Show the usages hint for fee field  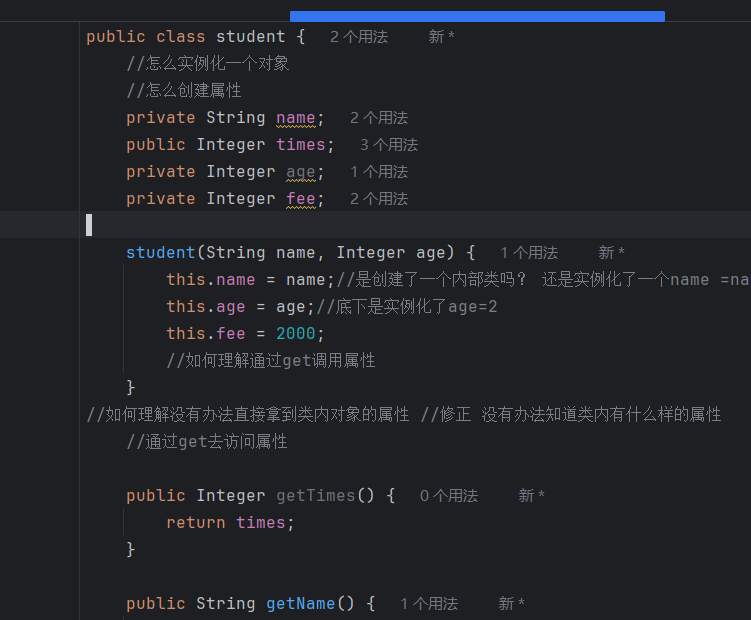pyautogui.click(x=379, y=199)
